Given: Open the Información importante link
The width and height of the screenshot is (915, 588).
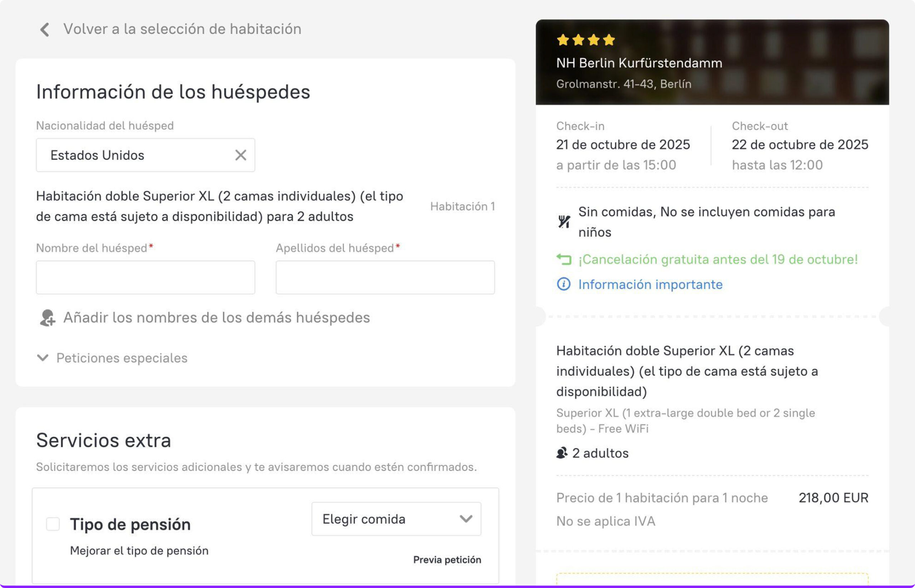Looking at the screenshot, I should tap(650, 285).
